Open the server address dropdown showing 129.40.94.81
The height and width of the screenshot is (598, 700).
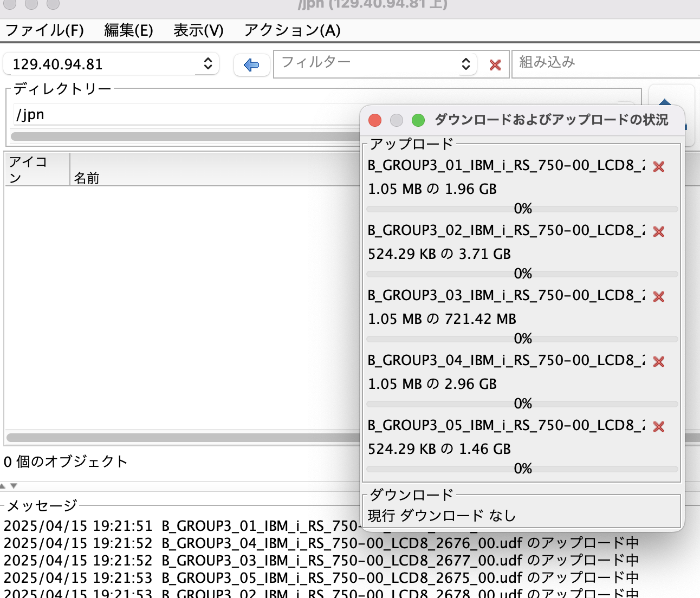point(208,64)
